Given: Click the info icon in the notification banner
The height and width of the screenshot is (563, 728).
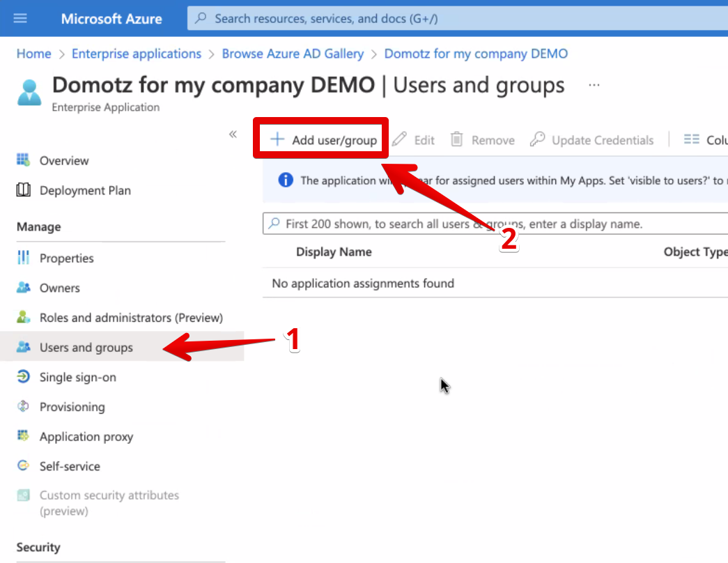Looking at the screenshot, I should [x=285, y=180].
